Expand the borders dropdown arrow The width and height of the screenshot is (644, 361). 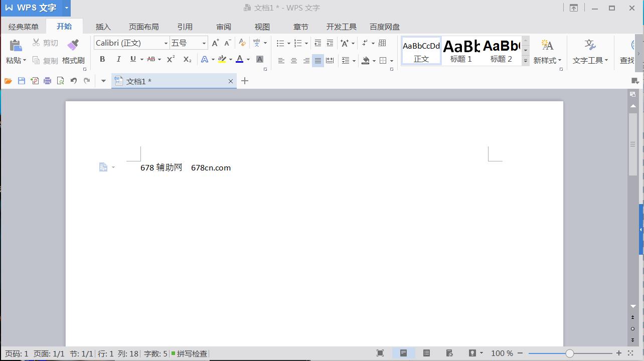[x=392, y=61]
